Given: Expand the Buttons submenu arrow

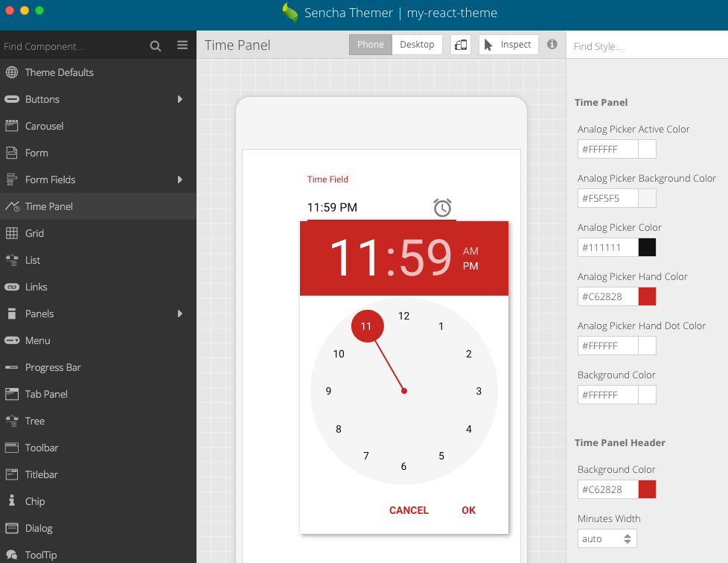Looking at the screenshot, I should click(180, 99).
